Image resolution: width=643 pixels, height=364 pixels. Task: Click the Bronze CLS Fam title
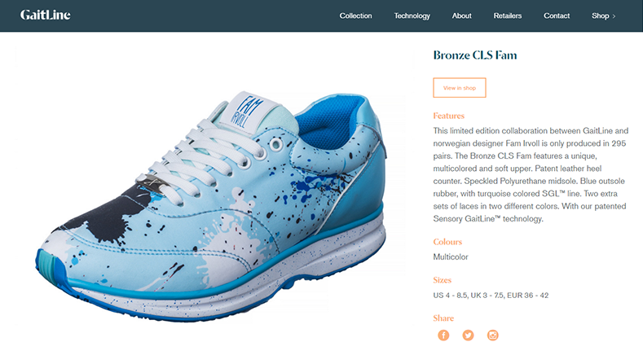click(x=475, y=55)
